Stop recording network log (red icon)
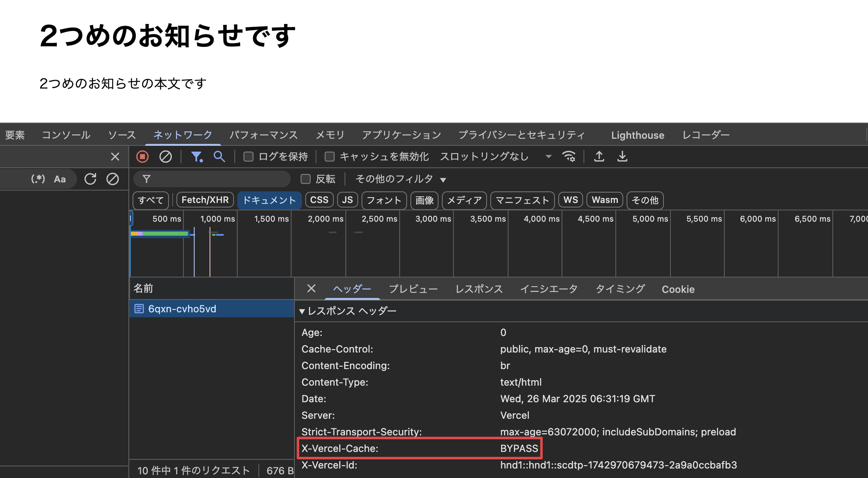 click(142, 157)
